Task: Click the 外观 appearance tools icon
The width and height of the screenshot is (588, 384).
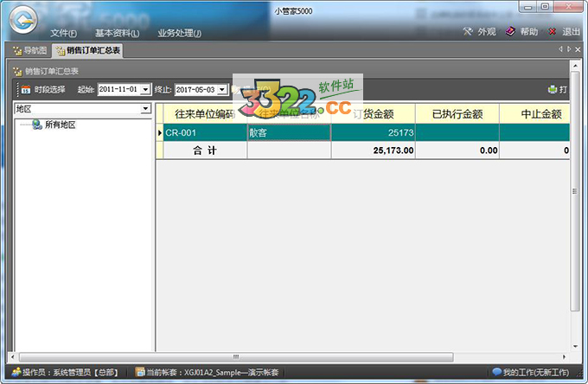Action: pyautogui.click(x=468, y=32)
